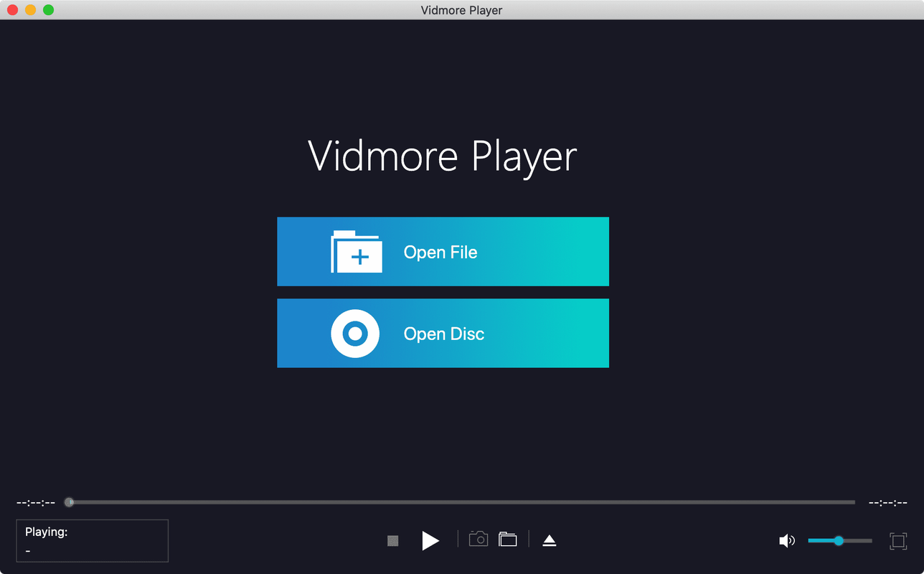Maximize the window with the green button
The image size is (924, 574).
point(48,10)
